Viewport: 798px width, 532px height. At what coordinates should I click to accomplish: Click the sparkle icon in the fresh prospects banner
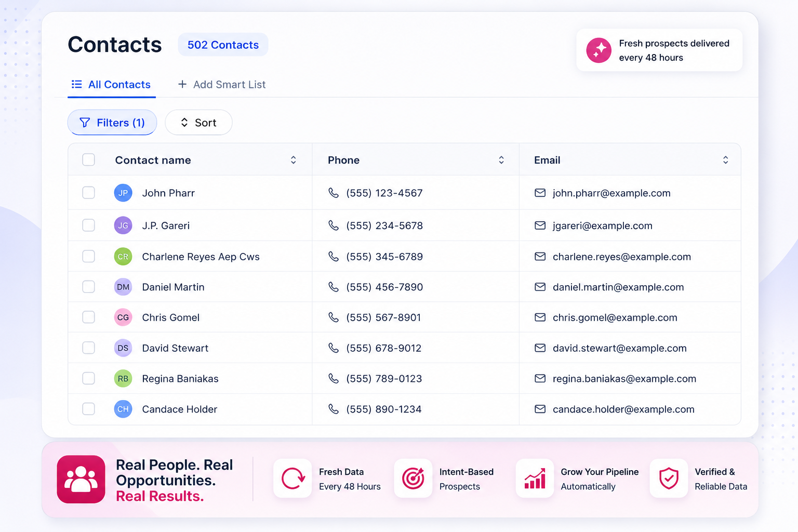coord(599,50)
